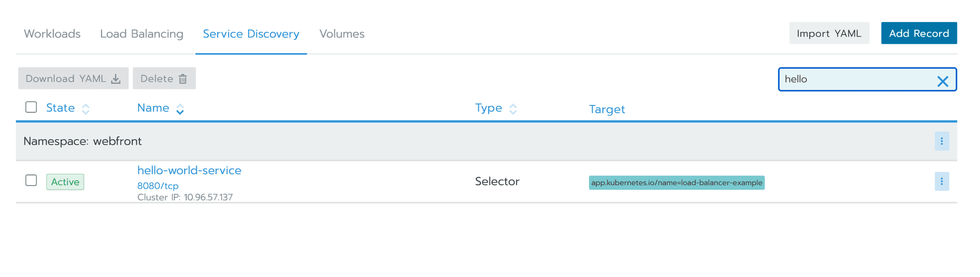Open the webfront namespace three-dot menu
Viewport: 980px width, 277px height.
942,141
